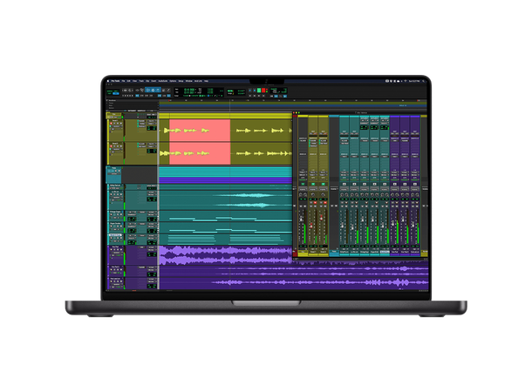This screenshot has width=532, height=392.
Task: Select the Grabber tool in the toolbar
Action: click(x=158, y=90)
